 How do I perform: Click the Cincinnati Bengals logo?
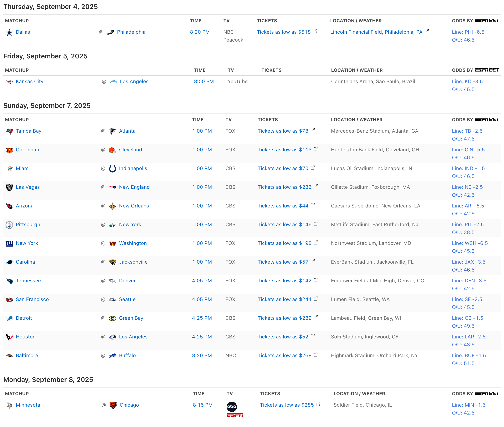(9, 150)
